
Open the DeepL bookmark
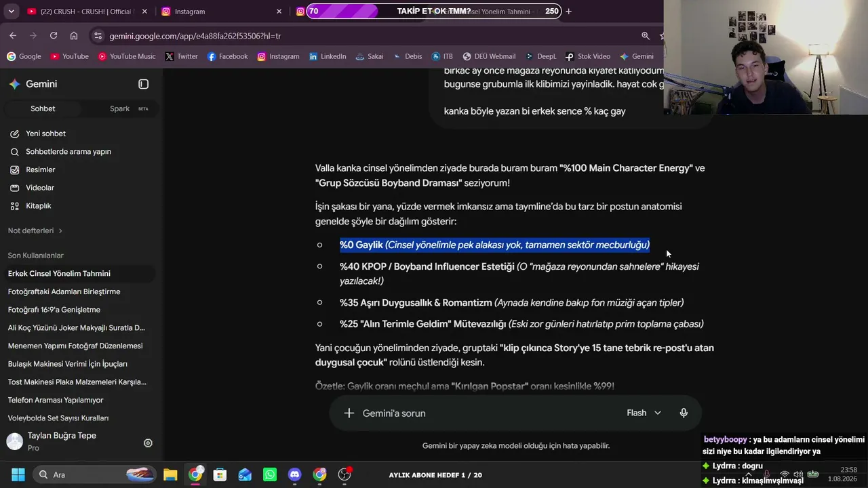coord(540,56)
